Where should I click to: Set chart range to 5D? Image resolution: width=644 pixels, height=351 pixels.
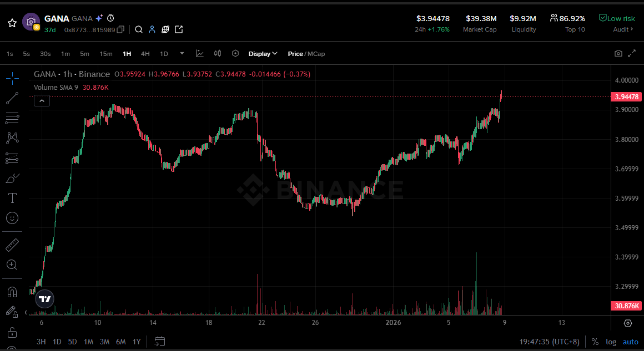(72, 341)
